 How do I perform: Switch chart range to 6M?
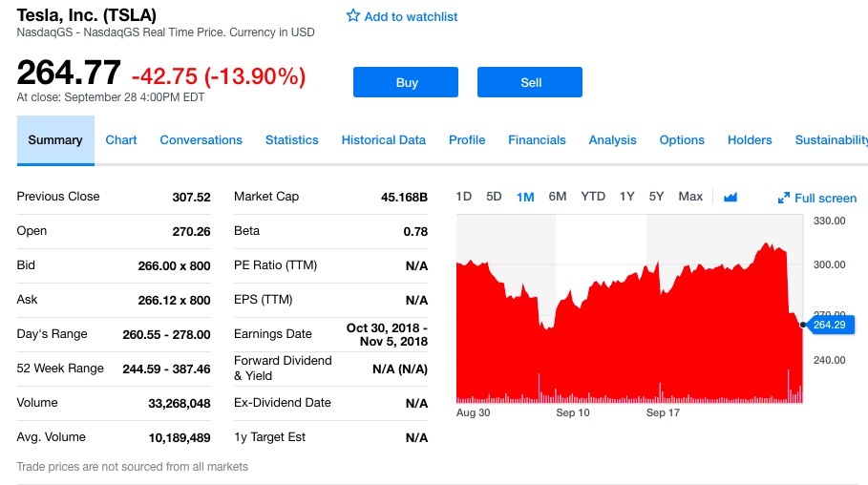click(558, 197)
